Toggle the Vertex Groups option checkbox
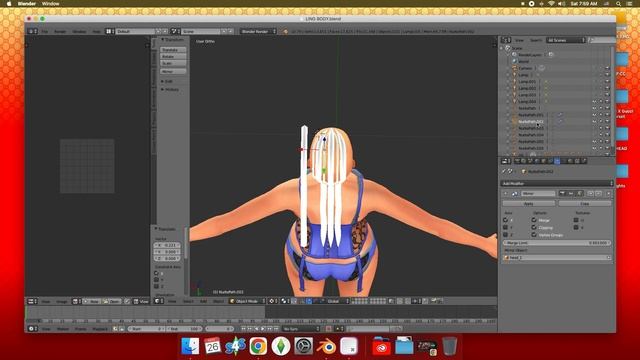Screen dimensions: 640x360 click(x=534, y=235)
